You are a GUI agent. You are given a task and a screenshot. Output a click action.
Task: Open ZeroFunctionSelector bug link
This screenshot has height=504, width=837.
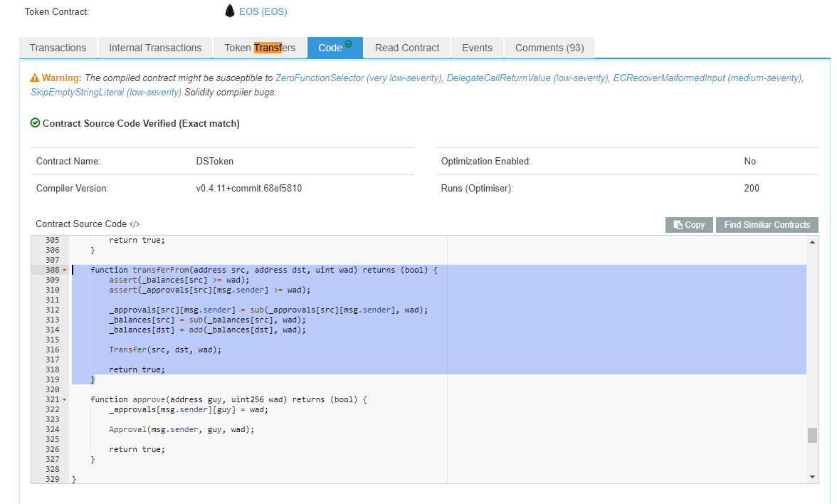(x=359, y=78)
